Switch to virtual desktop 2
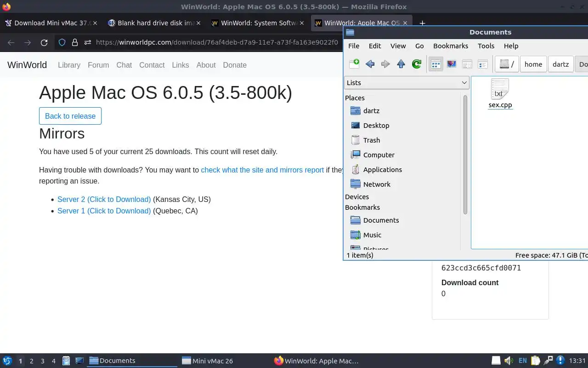The height and width of the screenshot is (368, 588). (31, 361)
